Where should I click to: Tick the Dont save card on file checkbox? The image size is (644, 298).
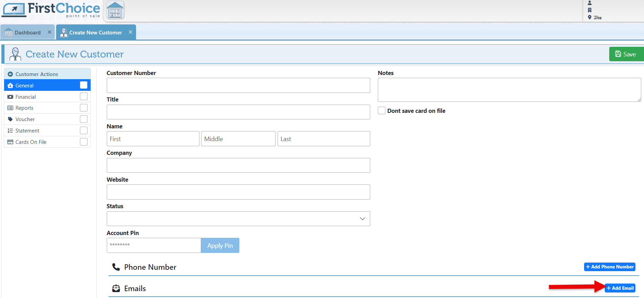(x=382, y=110)
